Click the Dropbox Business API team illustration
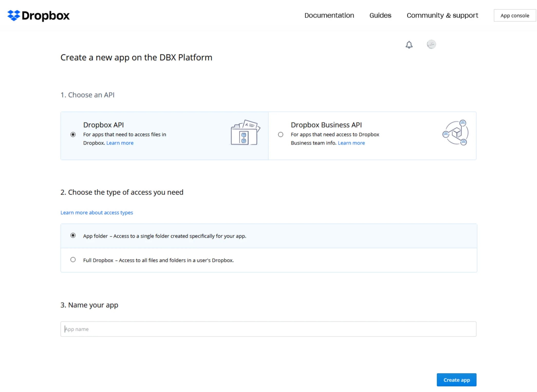 click(456, 133)
